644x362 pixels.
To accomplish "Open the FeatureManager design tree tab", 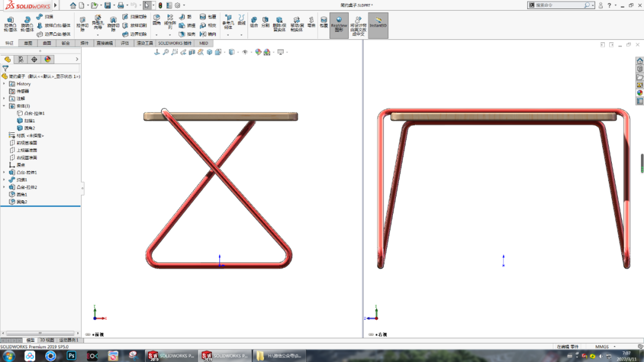I will 7,59.
